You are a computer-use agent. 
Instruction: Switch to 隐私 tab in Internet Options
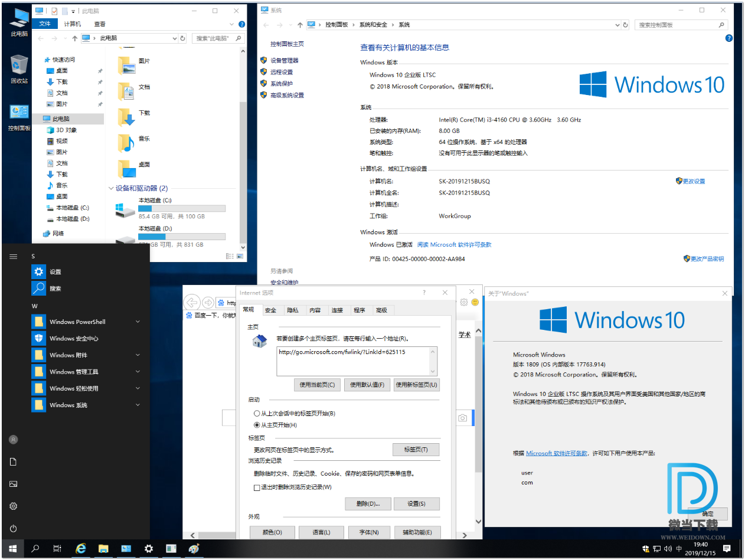click(293, 310)
